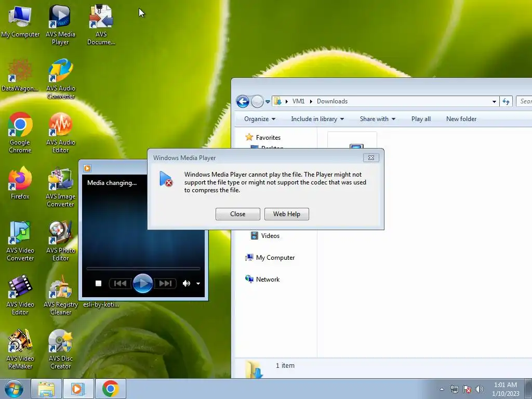Click the network tray icon
This screenshot has width=532, height=399.
(454, 389)
